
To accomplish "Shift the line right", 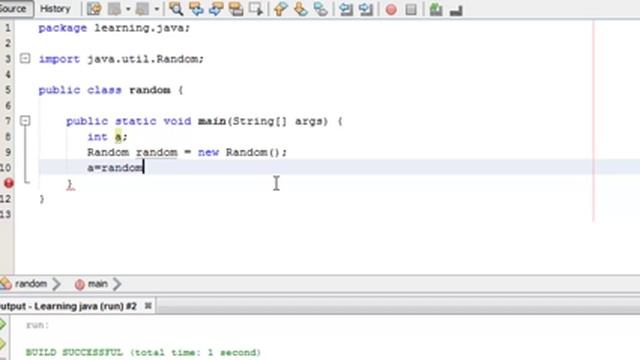I will (x=366, y=9).
